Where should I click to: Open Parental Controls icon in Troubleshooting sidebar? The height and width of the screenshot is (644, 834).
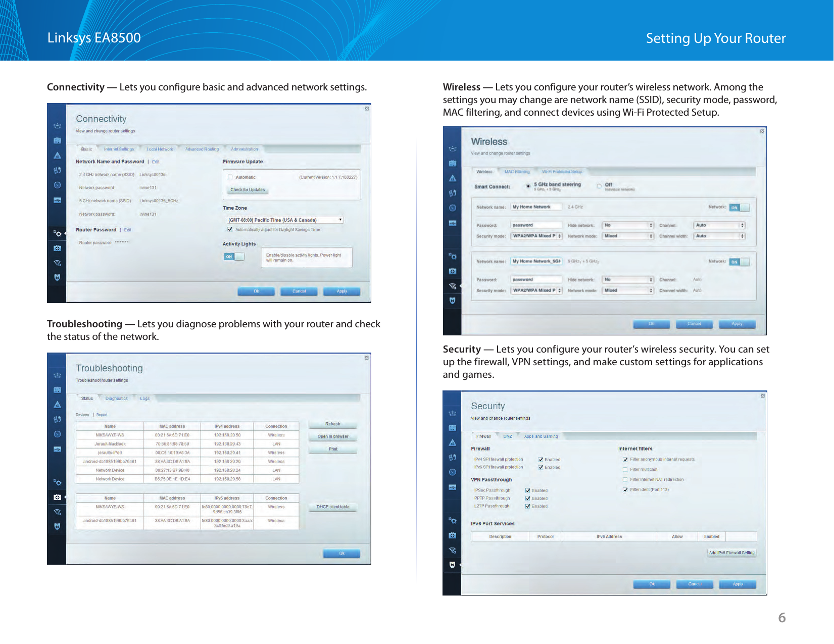[58, 405]
